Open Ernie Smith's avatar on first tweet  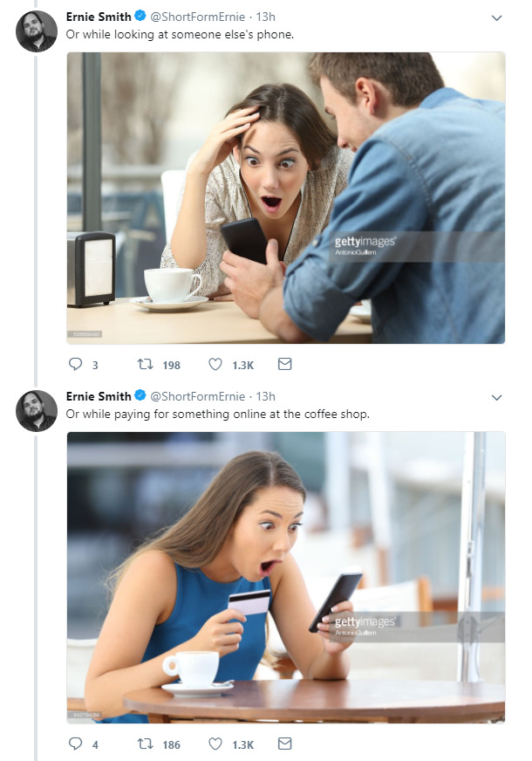coord(37,32)
